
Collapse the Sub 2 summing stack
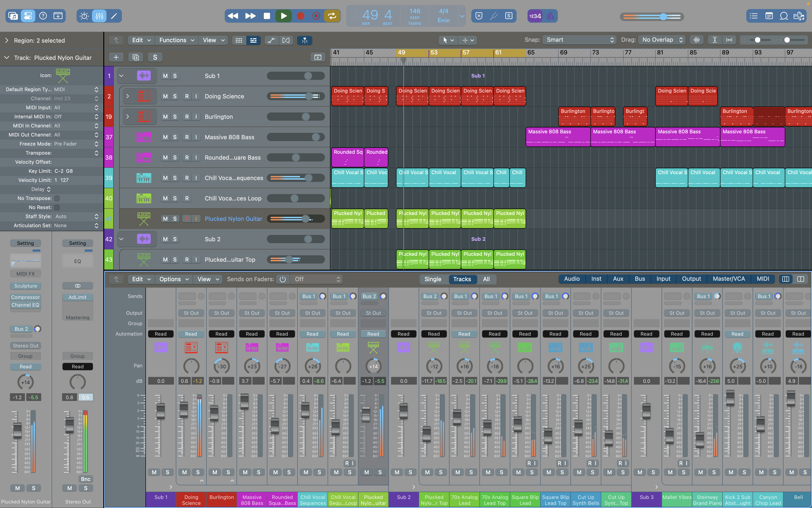[x=121, y=239]
